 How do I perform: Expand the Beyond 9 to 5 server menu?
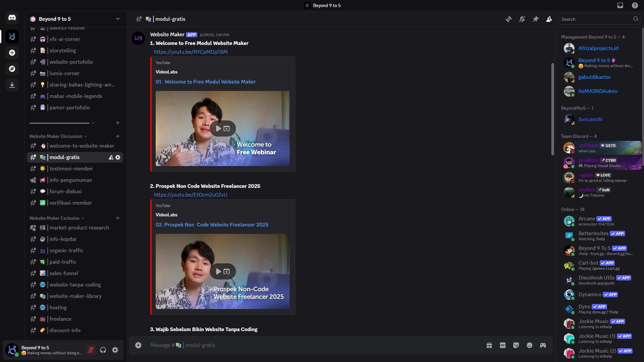coord(118,19)
